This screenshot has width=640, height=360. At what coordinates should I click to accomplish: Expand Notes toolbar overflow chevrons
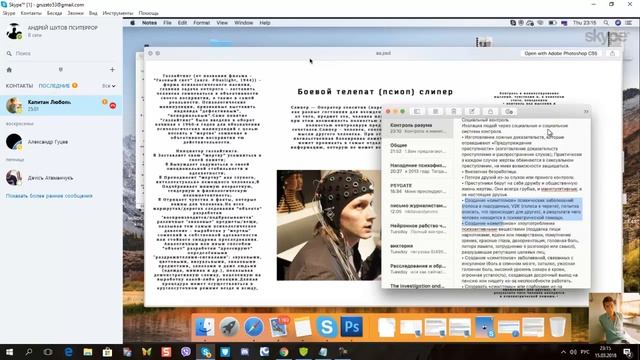[586, 111]
